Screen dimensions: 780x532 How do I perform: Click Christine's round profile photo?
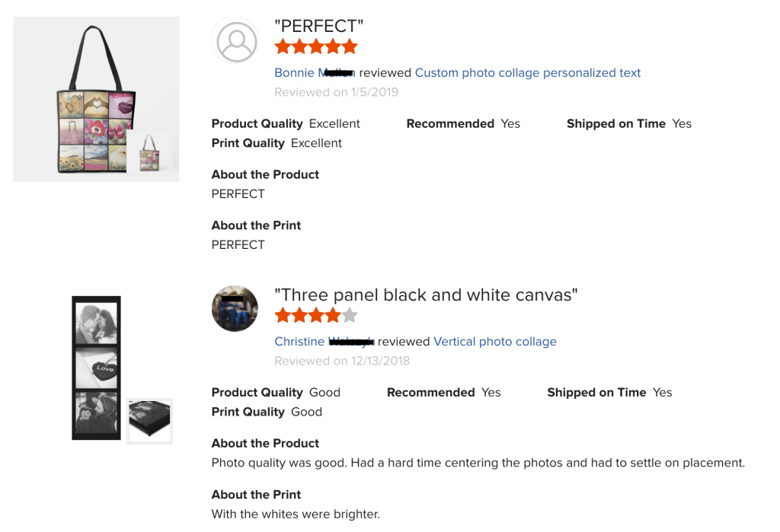[235, 309]
